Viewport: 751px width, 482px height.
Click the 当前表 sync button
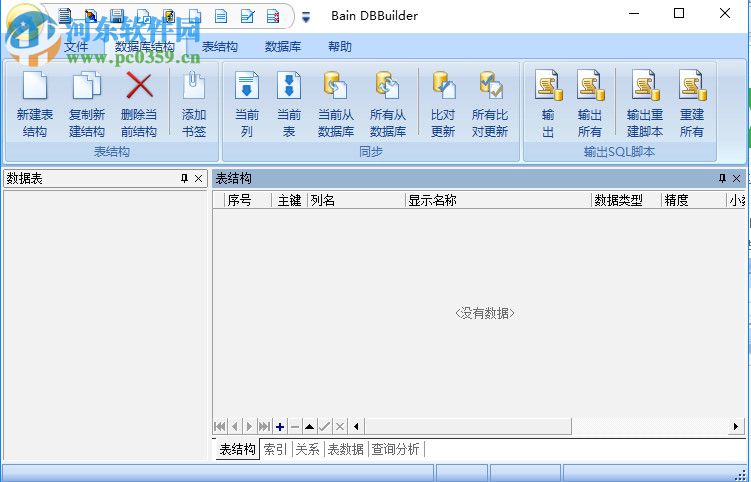tap(289, 104)
